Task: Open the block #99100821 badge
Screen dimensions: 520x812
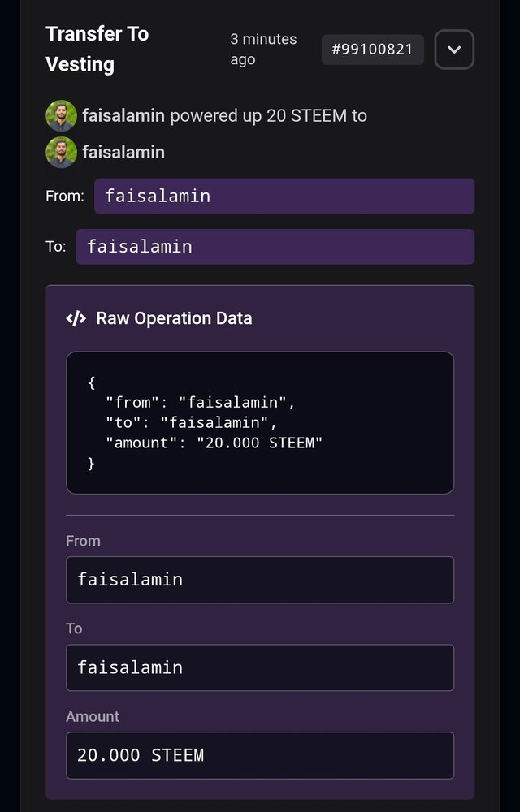Action: click(372, 50)
